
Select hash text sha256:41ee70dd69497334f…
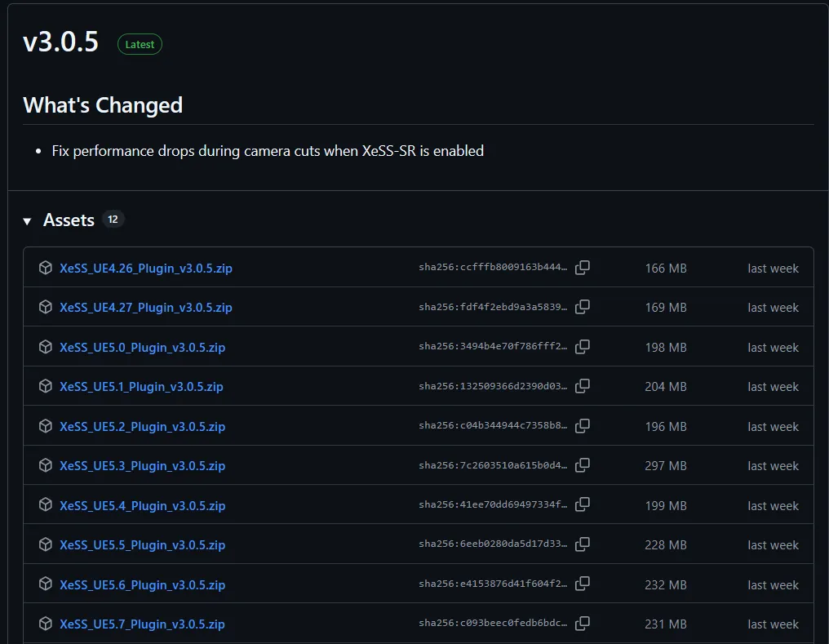(493, 504)
